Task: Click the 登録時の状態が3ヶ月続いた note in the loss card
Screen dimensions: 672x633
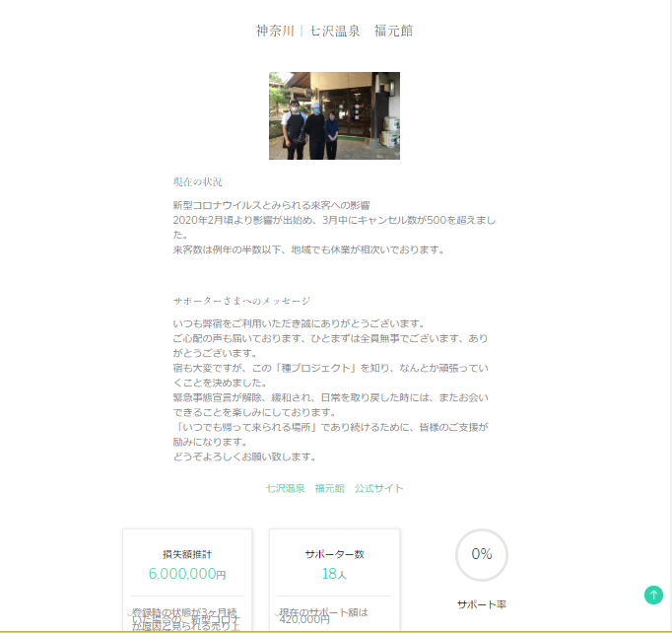Action: [x=186, y=619]
